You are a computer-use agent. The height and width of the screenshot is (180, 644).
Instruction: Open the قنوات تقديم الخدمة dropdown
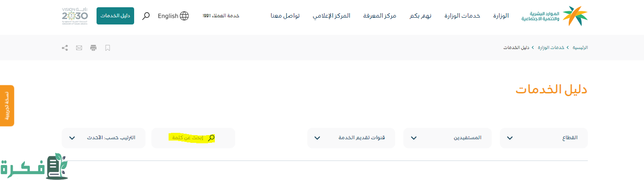(351, 138)
